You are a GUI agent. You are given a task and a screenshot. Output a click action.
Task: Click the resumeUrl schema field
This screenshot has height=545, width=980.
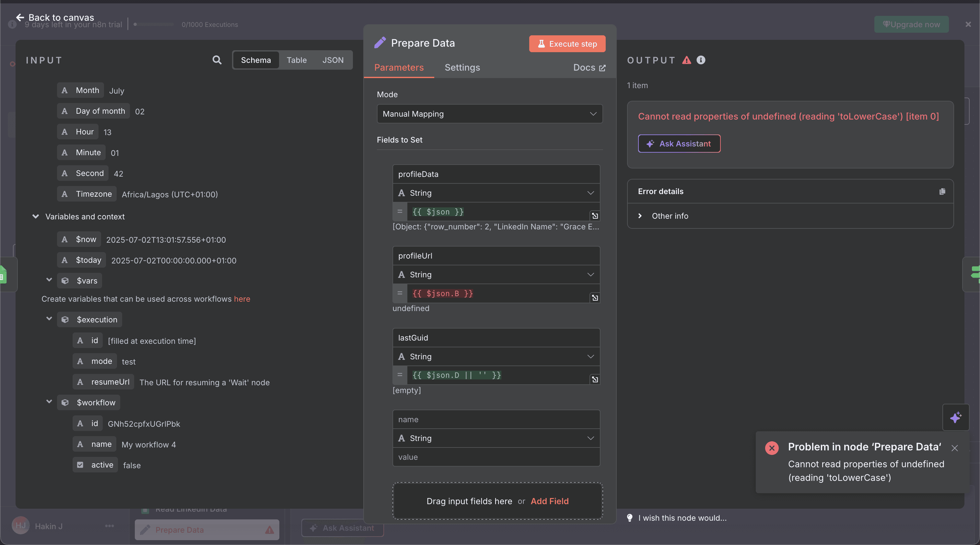coord(103,382)
